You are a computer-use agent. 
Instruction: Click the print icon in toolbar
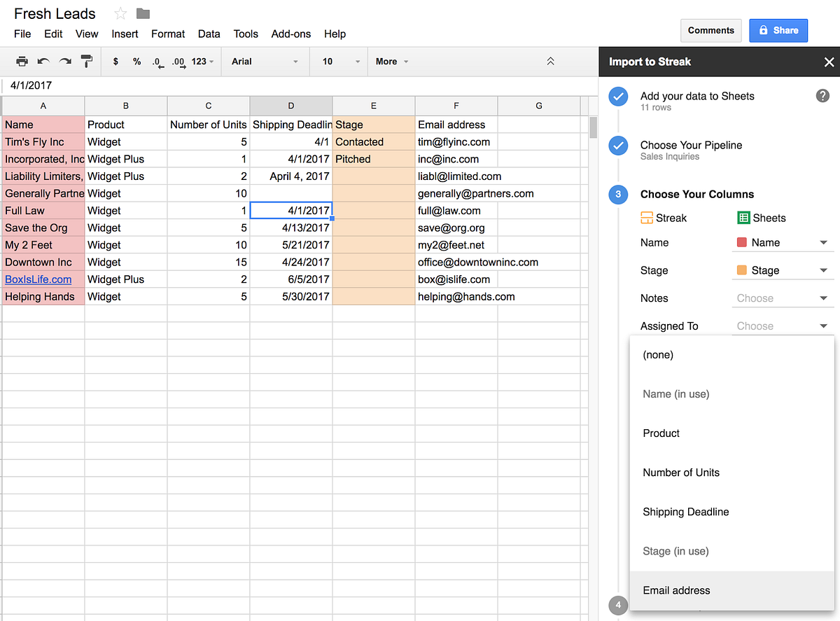click(x=22, y=62)
